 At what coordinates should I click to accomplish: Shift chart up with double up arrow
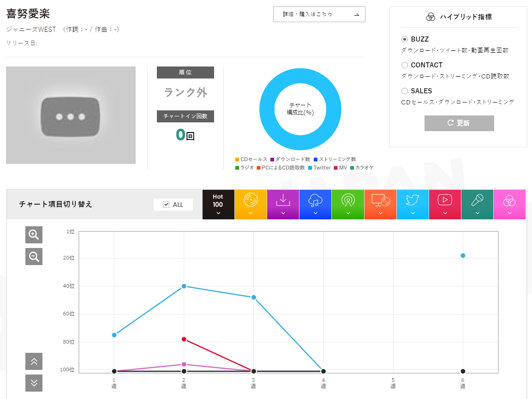pos(34,361)
